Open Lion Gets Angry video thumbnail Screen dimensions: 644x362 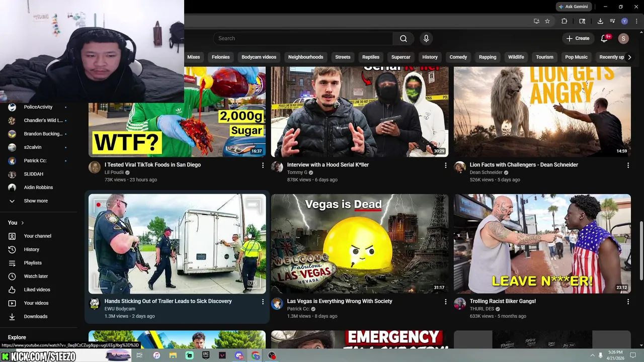tap(542, 112)
